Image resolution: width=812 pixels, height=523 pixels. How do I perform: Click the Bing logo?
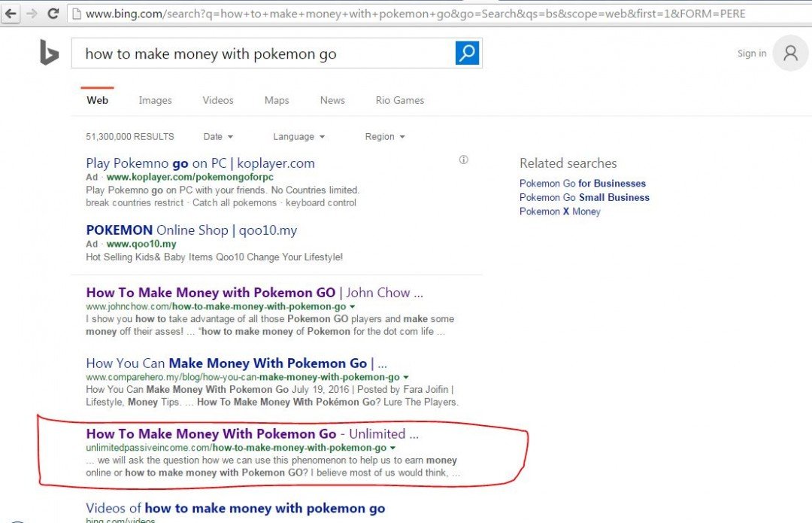(x=49, y=53)
